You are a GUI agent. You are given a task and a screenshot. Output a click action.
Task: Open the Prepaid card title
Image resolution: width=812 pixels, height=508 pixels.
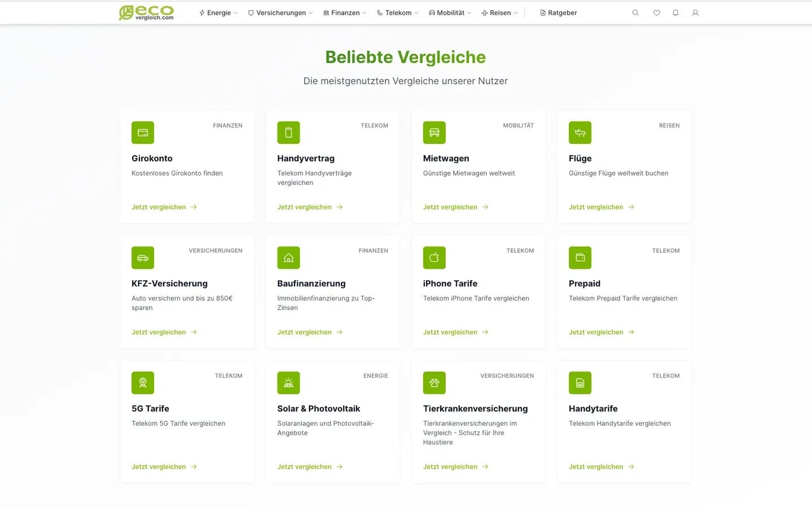pyautogui.click(x=585, y=283)
